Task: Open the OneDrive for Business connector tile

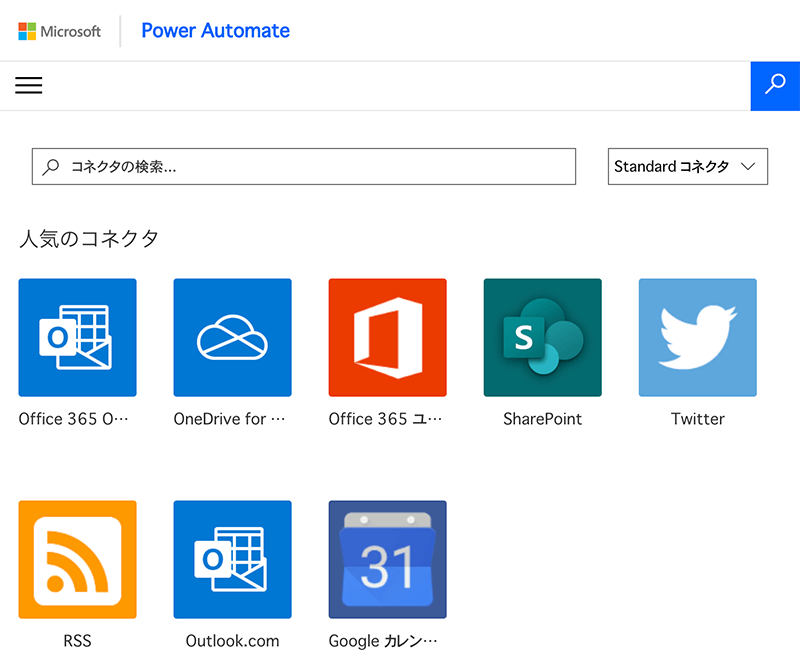Action: (x=233, y=337)
